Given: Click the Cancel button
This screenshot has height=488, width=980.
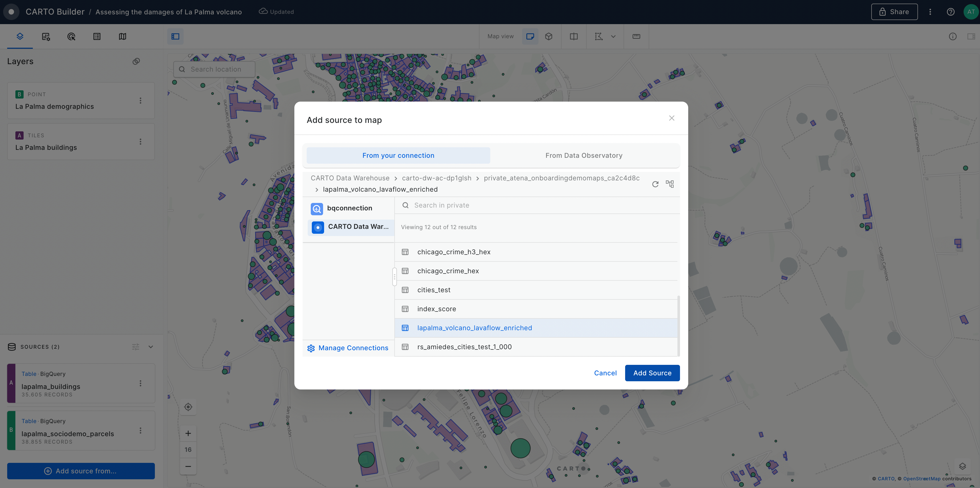Looking at the screenshot, I should pos(605,373).
